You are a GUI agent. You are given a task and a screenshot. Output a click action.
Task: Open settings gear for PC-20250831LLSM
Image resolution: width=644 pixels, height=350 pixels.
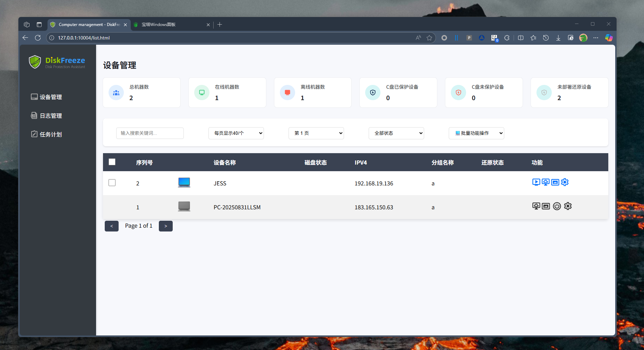[568, 206]
